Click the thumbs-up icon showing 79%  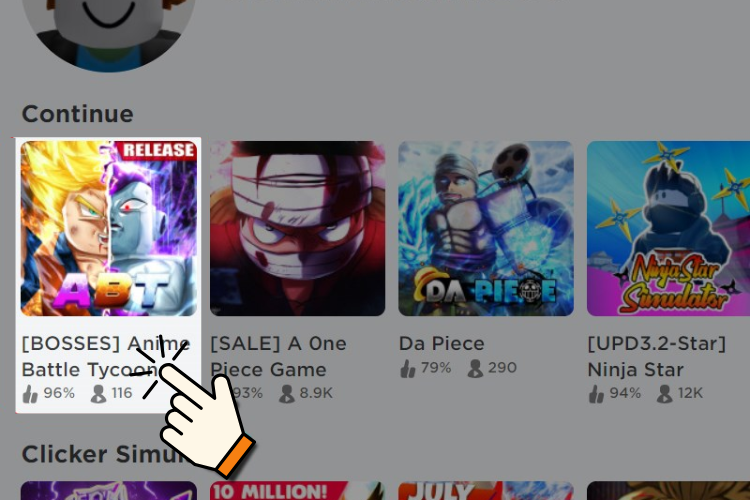(x=408, y=368)
